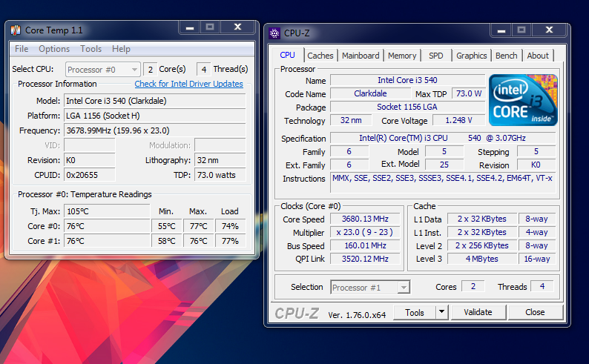Open the Help menu in Core Temp
Image resolution: width=589 pixels, height=364 pixels.
121,49
